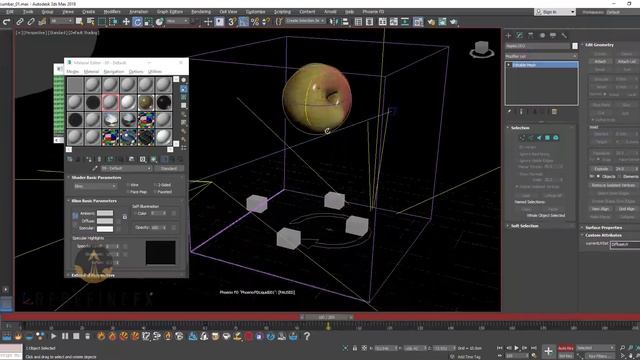Image resolution: width=640 pixels, height=360 pixels.
Task: Activate the Select Object tool
Action: 79,22
